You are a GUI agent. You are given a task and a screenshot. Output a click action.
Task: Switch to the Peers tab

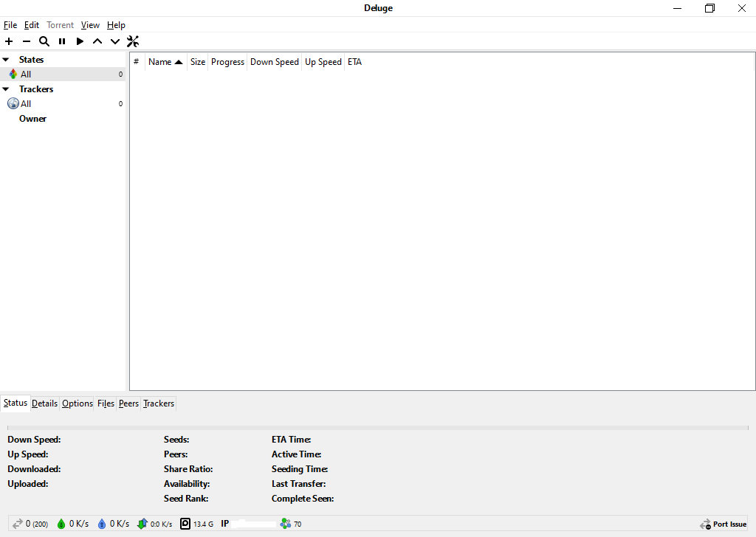128,403
